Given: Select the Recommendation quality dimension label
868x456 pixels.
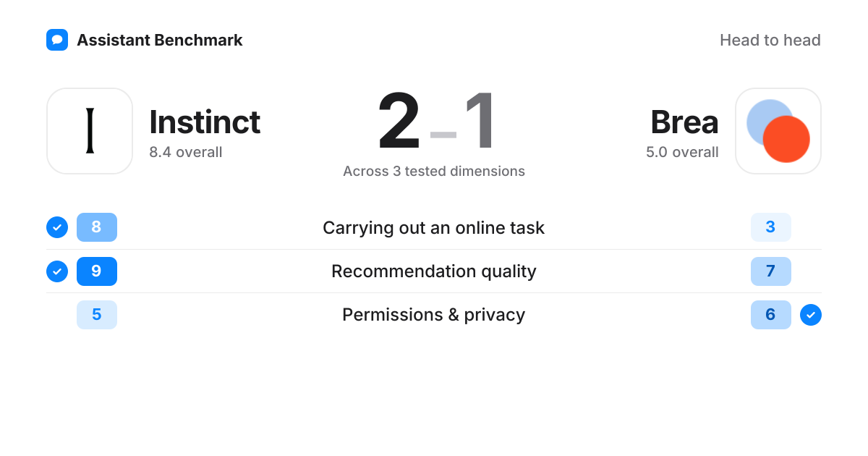Looking at the screenshot, I should 434,271.
